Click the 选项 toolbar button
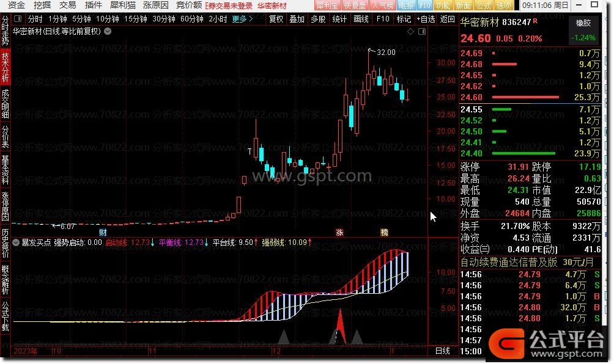Screen dimensions: 614x364 tap(503, 5)
